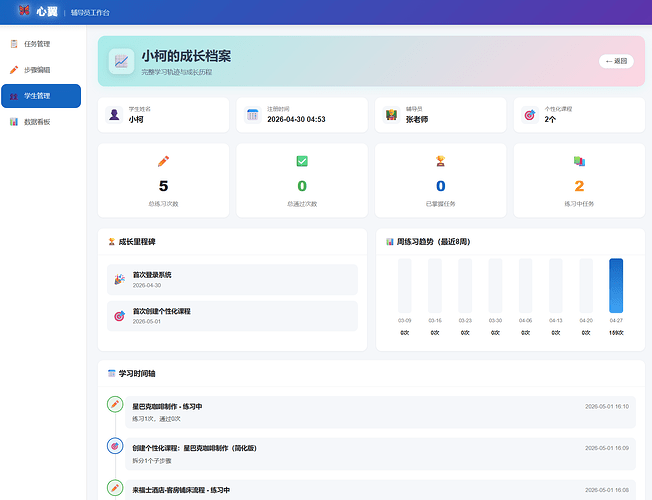This screenshot has width=652, height=500.
Task: Click the 2个 personalized course value
Action: pyautogui.click(x=550, y=119)
